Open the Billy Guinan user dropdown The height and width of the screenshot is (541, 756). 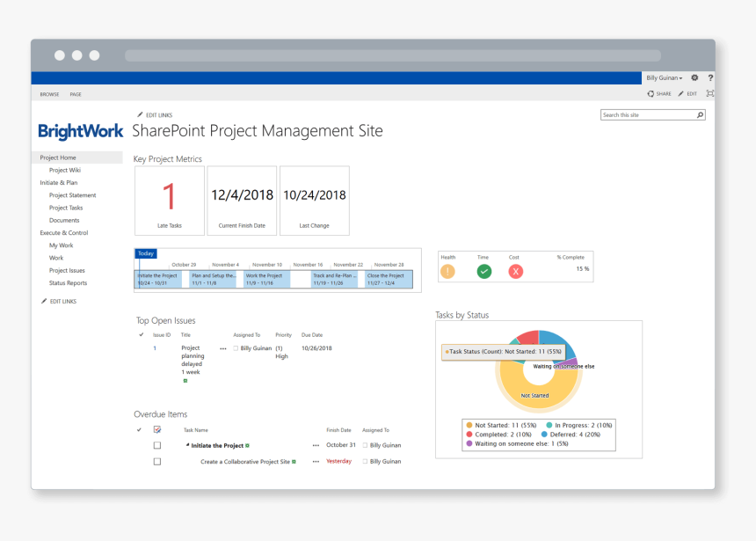coord(664,78)
